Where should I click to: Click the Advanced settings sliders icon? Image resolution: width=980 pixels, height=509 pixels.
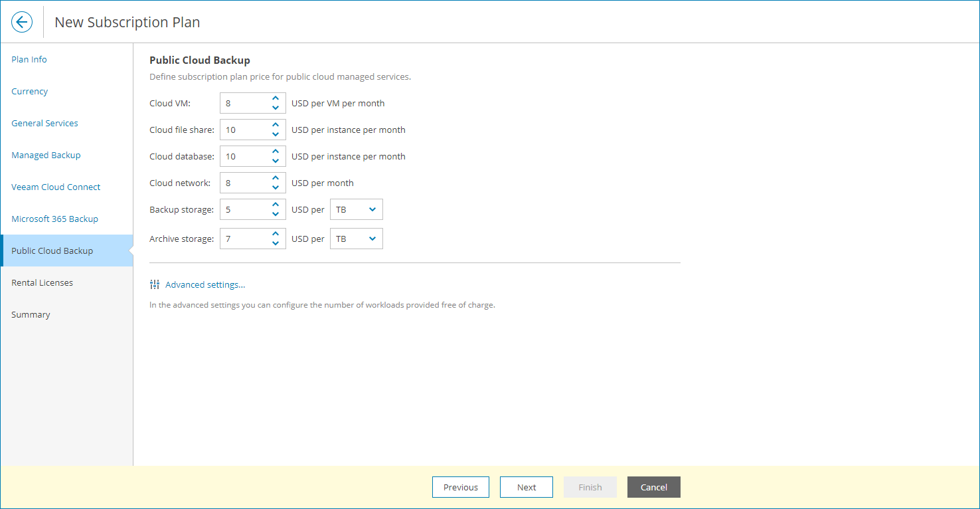tap(155, 284)
